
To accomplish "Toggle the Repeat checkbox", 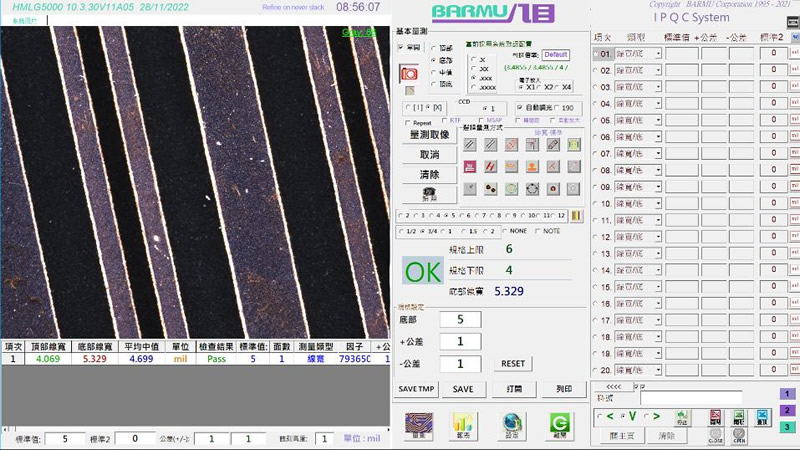I will (405, 122).
